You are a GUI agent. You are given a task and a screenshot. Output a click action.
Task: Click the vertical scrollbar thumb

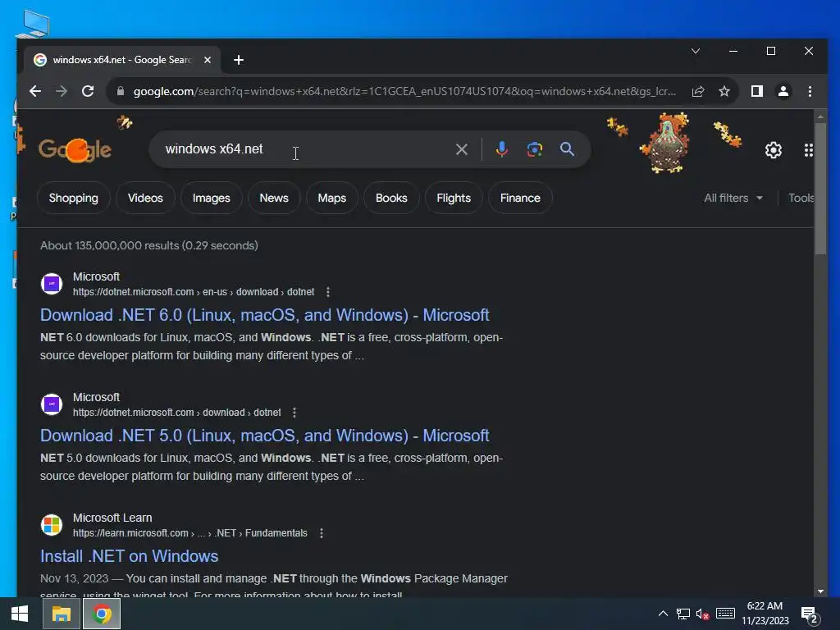pos(820,189)
